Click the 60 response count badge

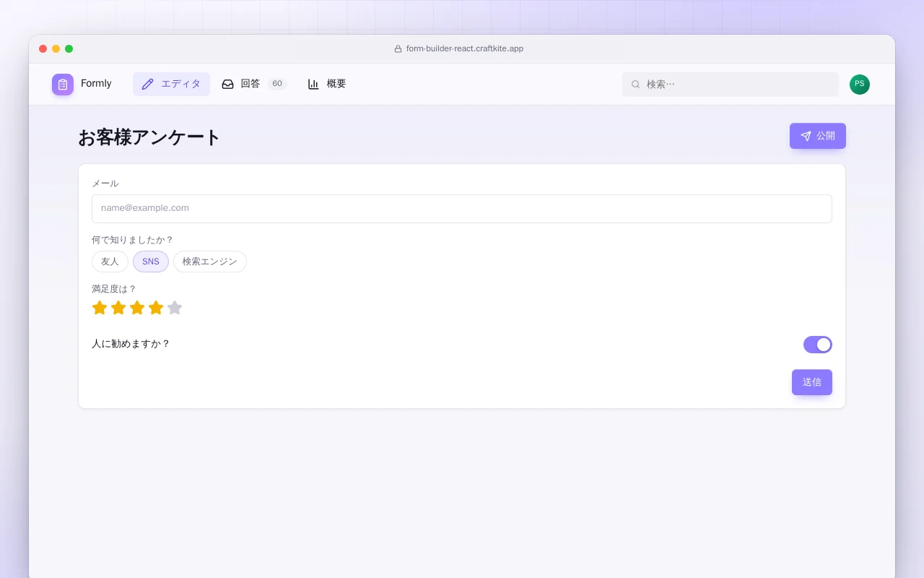(277, 84)
